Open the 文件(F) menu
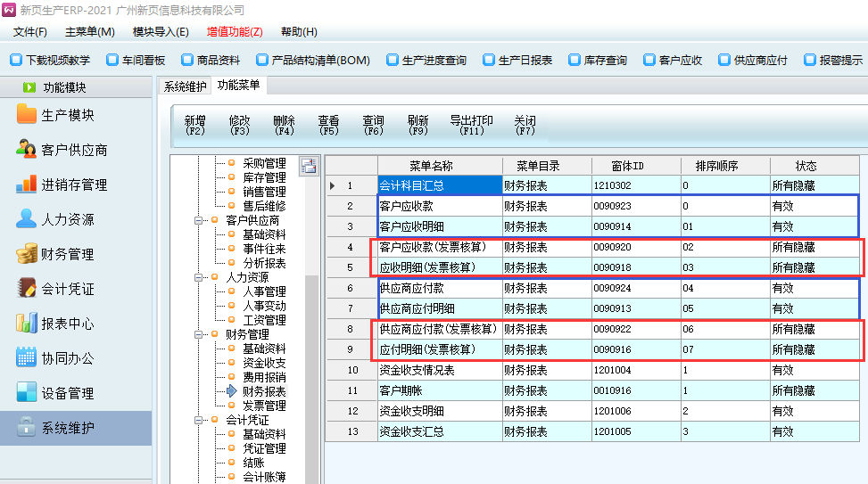The height and width of the screenshot is (484, 868). (x=30, y=32)
